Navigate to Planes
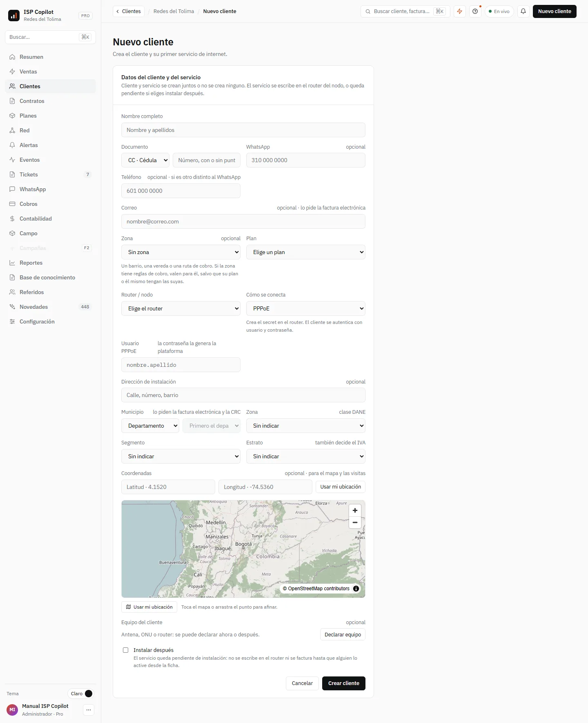This screenshot has height=723, width=588. tap(50, 116)
